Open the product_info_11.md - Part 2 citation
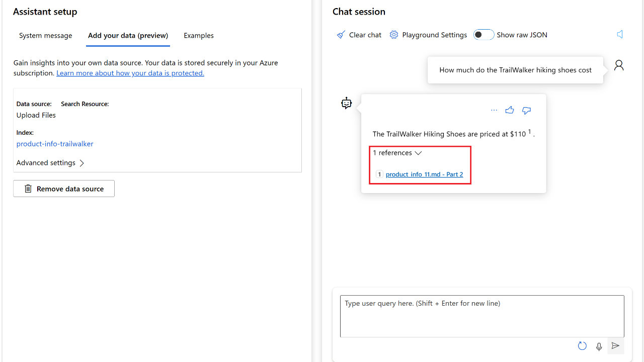 [424, 174]
